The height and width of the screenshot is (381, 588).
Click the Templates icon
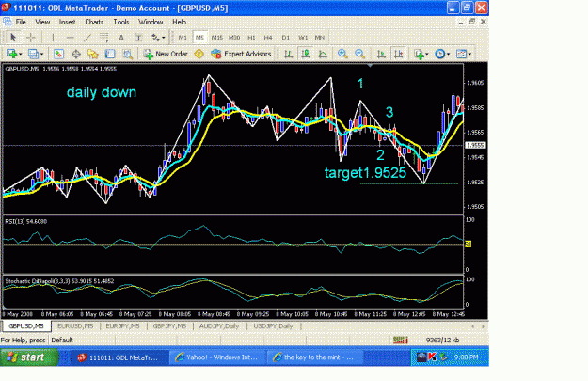pos(461,54)
